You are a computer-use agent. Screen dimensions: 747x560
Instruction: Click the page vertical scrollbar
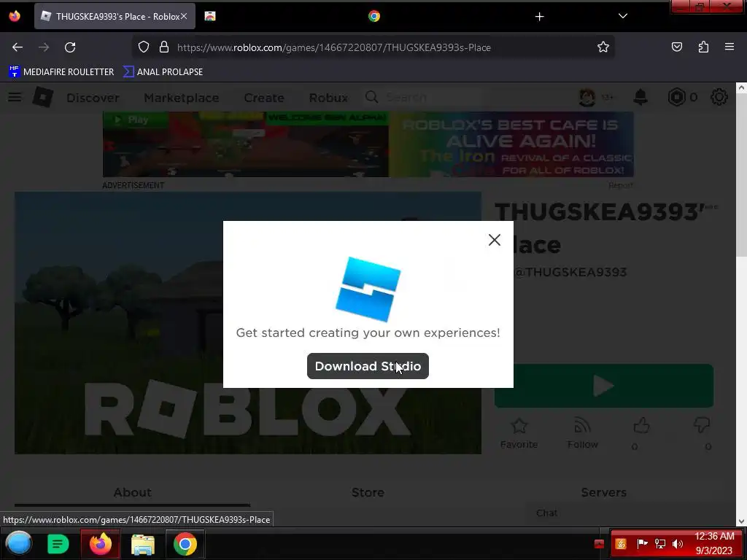coord(741,176)
